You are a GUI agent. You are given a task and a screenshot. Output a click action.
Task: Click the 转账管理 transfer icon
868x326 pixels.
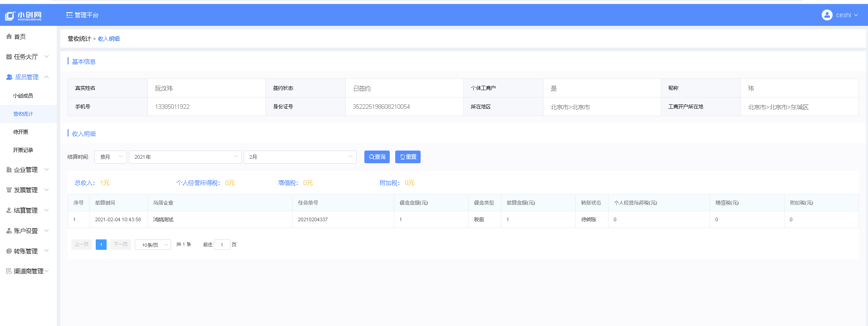[9, 251]
